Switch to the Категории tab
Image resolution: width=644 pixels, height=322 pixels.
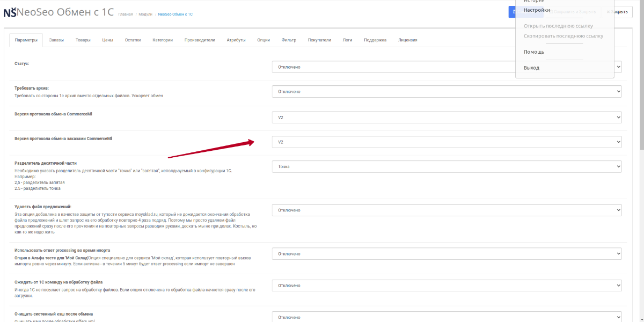pos(163,40)
